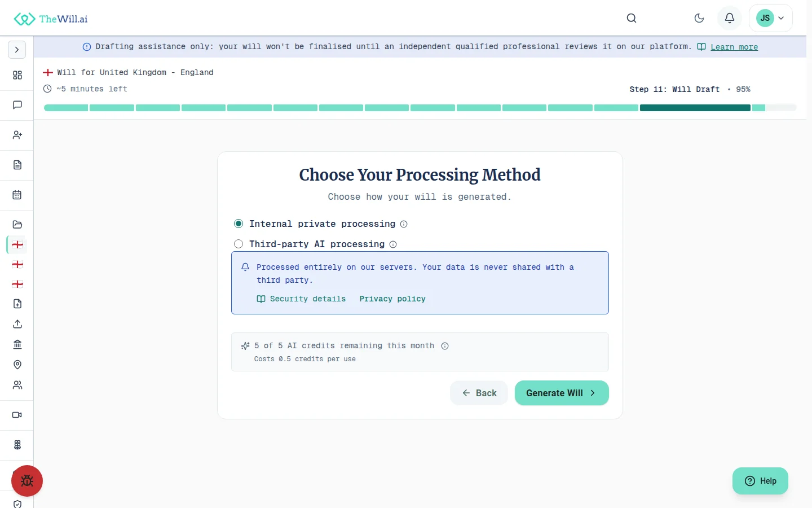Viewport: 812px width, 508px height.
Task: Open the notifications bell
Action: pyautogui.click(x=730, y=18)
